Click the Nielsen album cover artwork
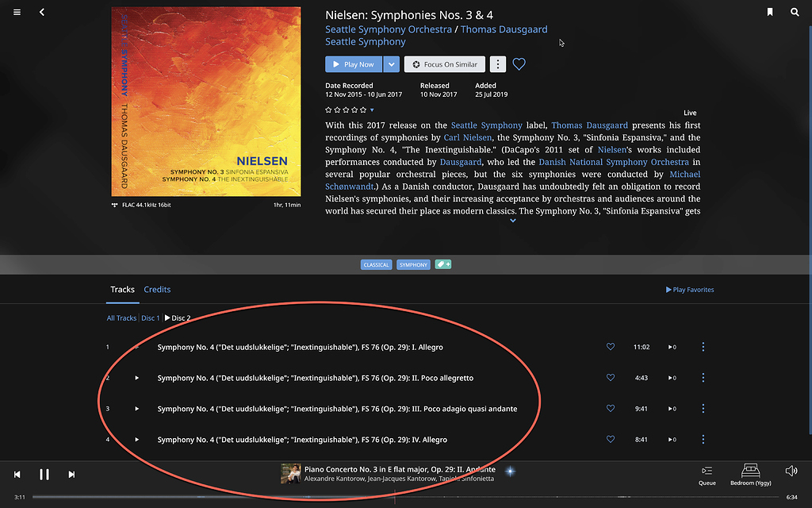 [x=206, y=102]
